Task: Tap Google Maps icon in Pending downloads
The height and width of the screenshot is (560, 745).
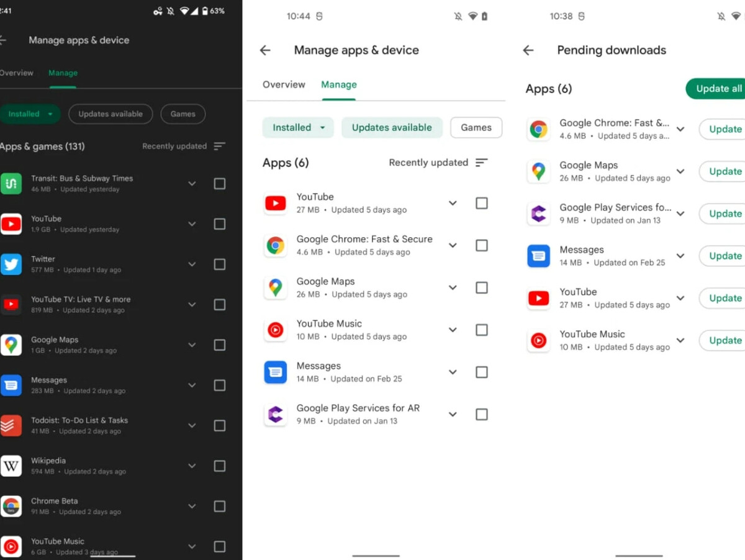Action: coord(538,171)
